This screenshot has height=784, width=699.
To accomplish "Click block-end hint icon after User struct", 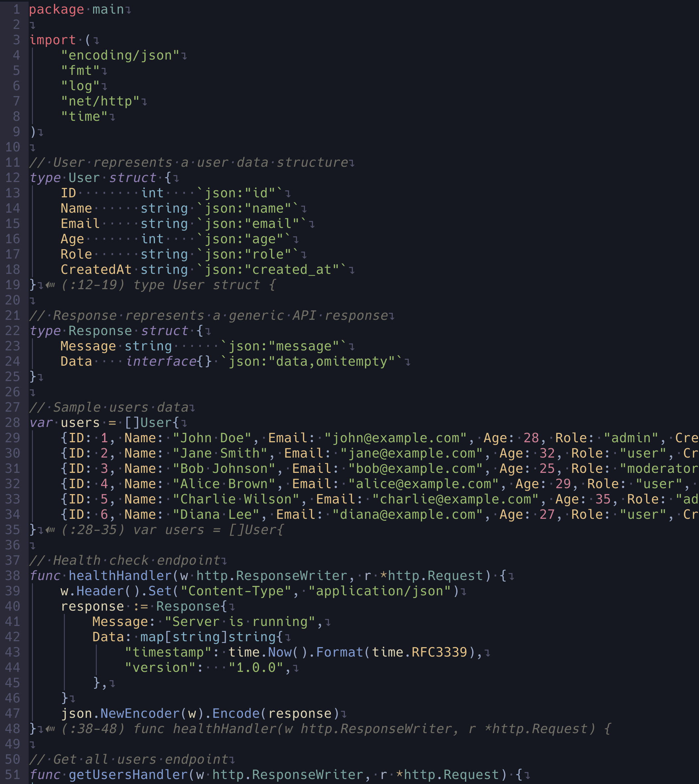I will click(50, 285).
